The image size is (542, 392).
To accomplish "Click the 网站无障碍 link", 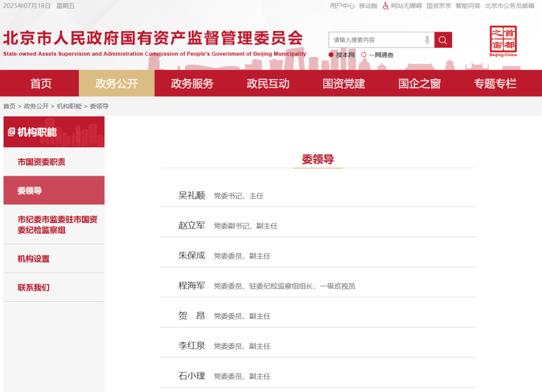I will coord(406,6).
